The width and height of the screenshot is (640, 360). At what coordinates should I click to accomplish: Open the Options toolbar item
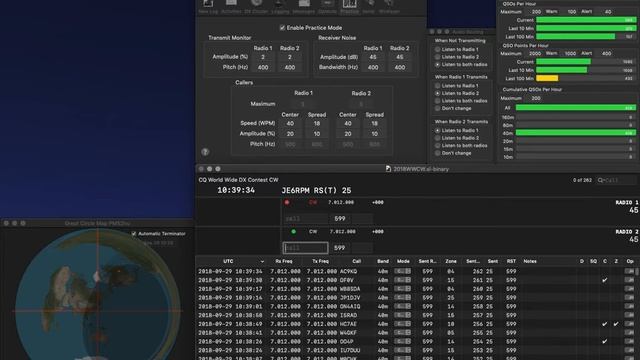click(x=327, y=7)
